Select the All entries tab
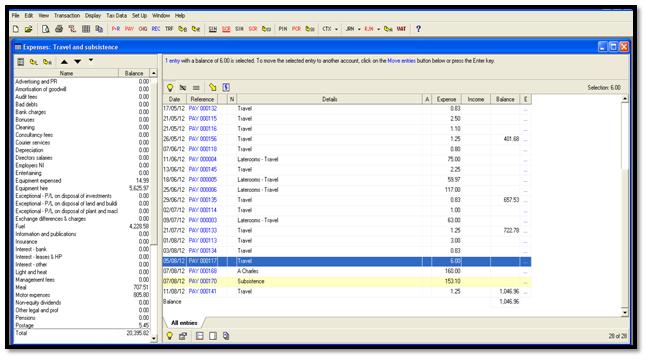Screen dimensions: 648x360 (184, 323)
